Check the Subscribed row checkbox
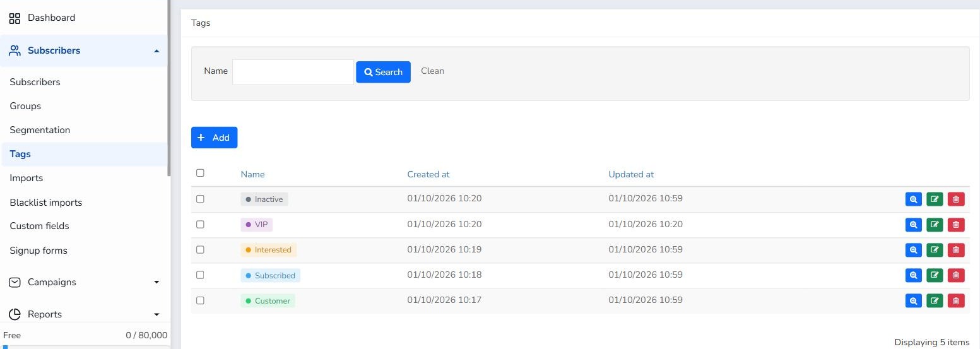980x349 pixels. tap(200, 275)
